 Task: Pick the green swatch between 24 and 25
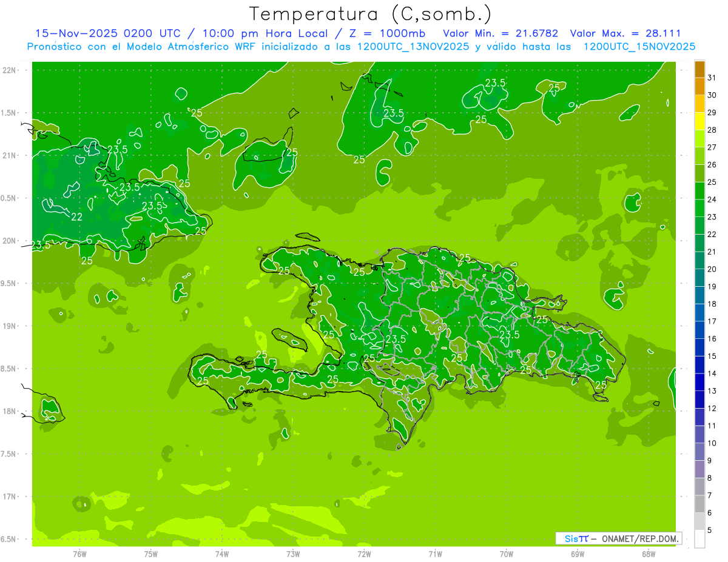[699, 191]
